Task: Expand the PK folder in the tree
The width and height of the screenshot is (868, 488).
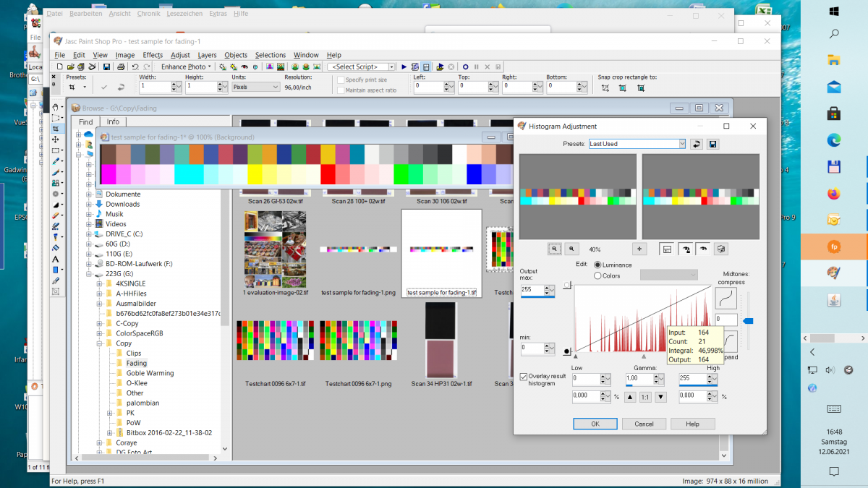Action: point(110,413)
